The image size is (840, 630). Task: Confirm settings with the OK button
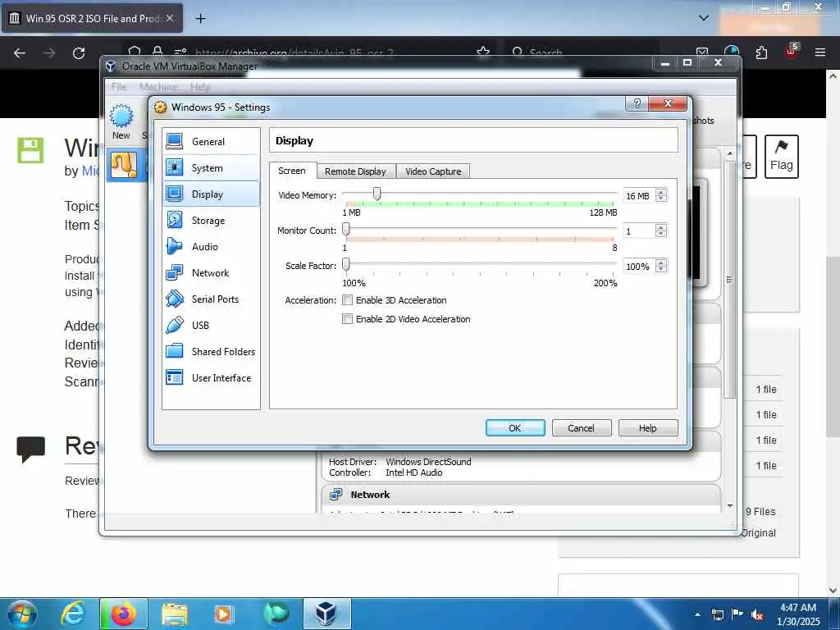[515, 428]
